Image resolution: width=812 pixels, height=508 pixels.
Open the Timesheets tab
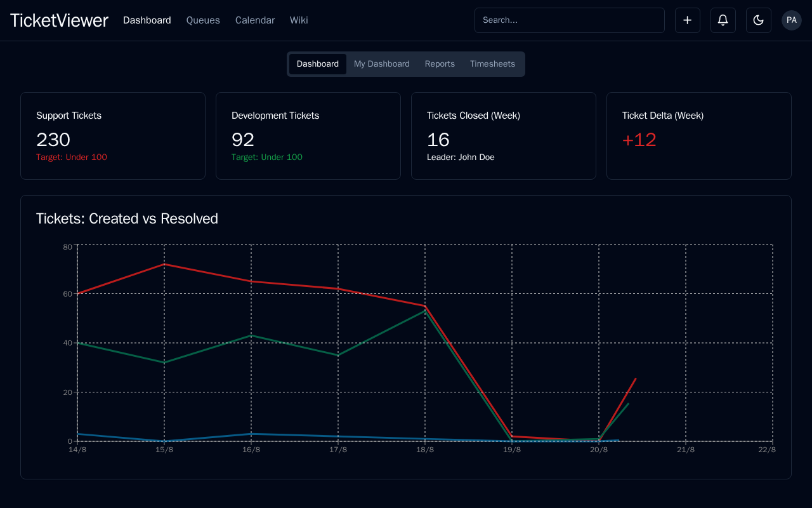pyautogui.click(x=492, y=64)
